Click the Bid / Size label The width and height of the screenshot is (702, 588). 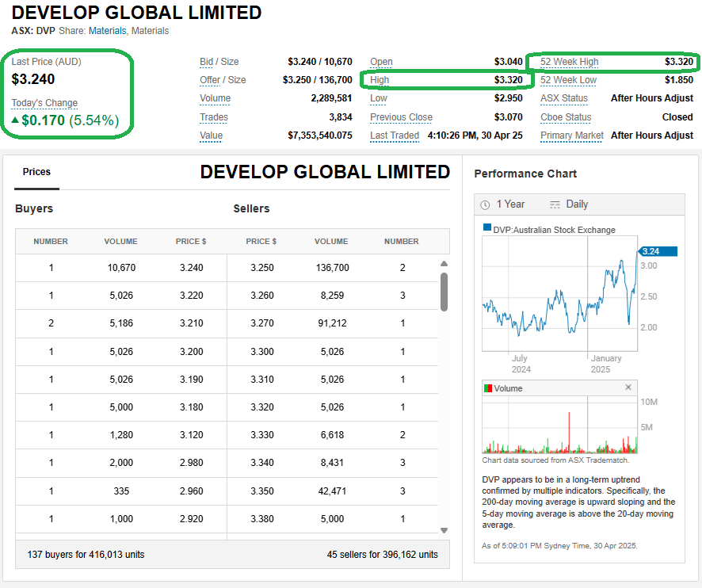pos(219,62)
